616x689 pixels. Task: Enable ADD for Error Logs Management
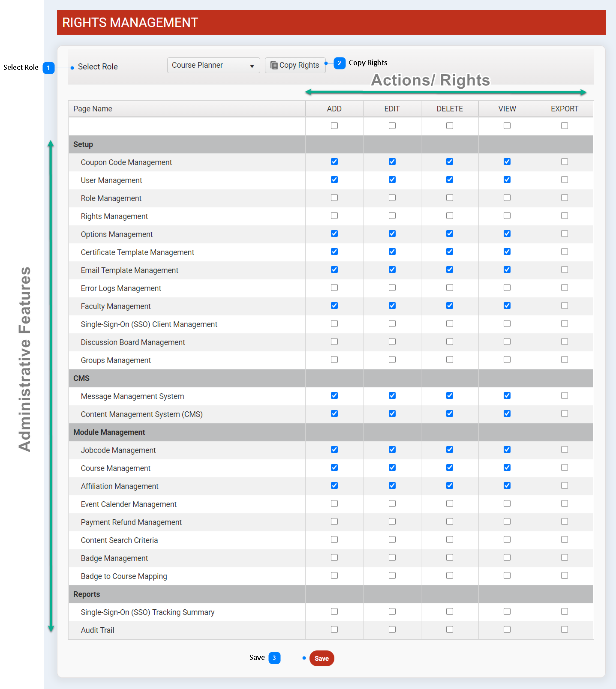(x=334, y=288)
